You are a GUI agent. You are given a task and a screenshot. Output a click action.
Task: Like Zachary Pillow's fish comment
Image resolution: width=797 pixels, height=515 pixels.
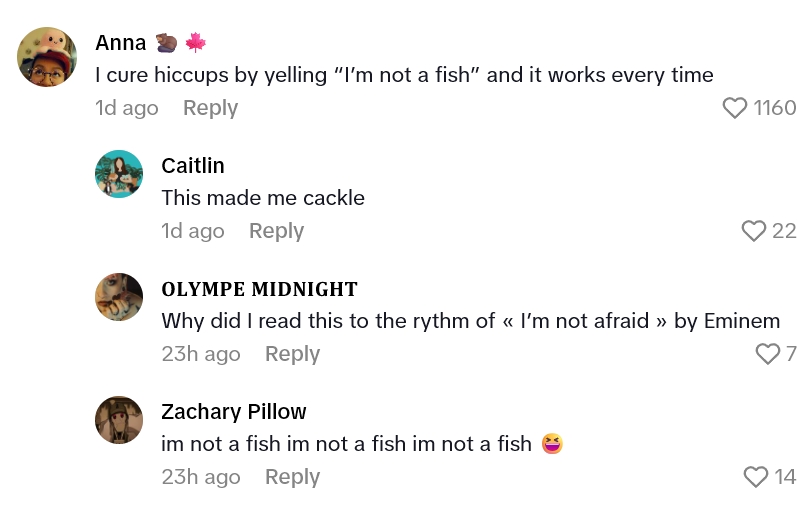[x=756, y=477]
